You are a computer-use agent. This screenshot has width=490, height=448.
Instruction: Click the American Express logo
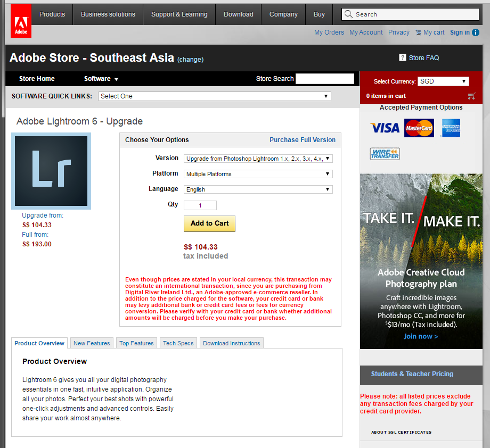point(451,128)
